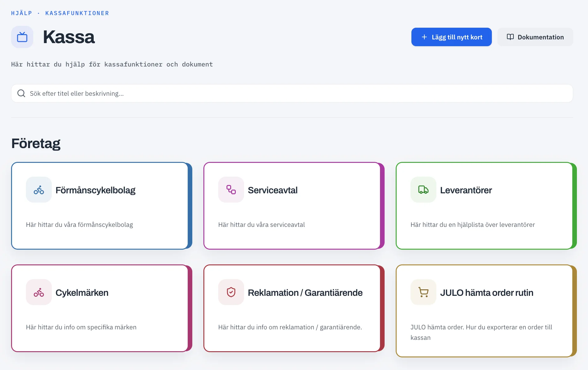Add a new card with Lägg till nytt kort
Screen dimensions: 588x370
(x=451, y=37)
